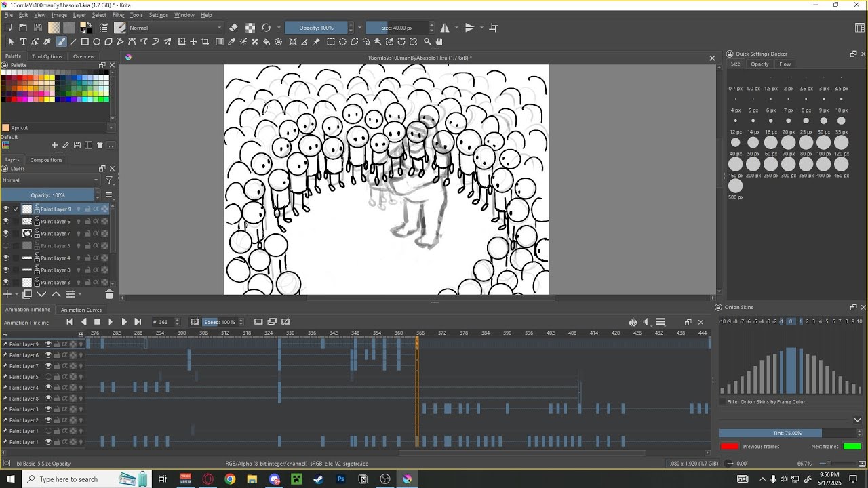Open the add layer dropdown arrow
The height and width of the screenshot is (488, 868).
pos(16,294)
